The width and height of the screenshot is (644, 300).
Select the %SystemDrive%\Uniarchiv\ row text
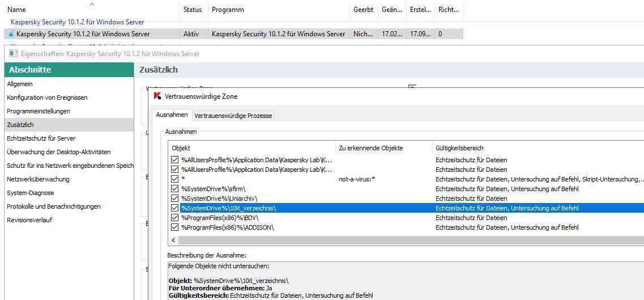[x=219, y=198]
